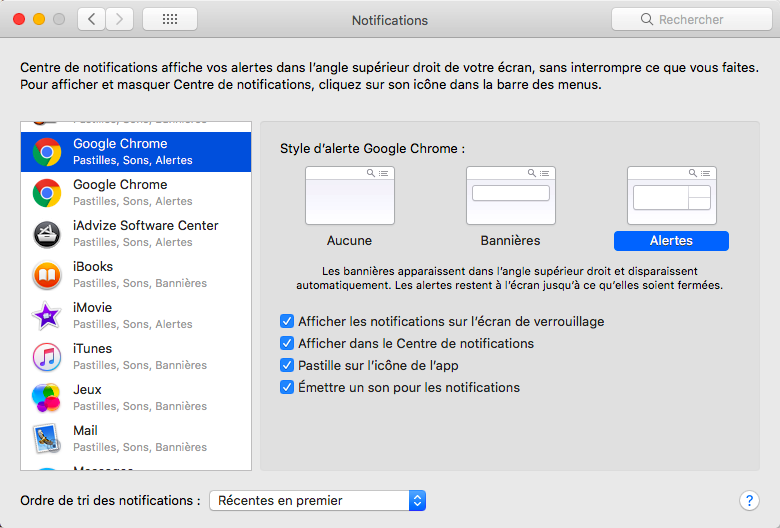Click the Jeux colorful bubbles icon
The height and width of the screenshot is (528, 780).
47,398
